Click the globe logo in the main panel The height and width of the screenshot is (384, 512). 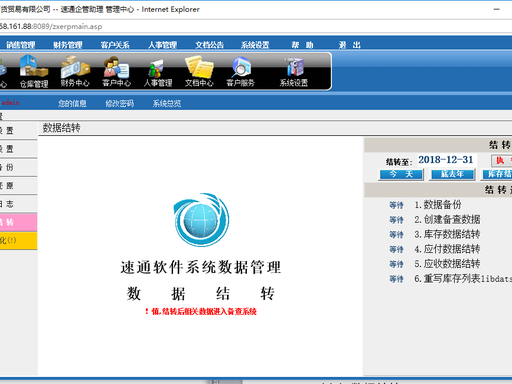click(201, 220)
